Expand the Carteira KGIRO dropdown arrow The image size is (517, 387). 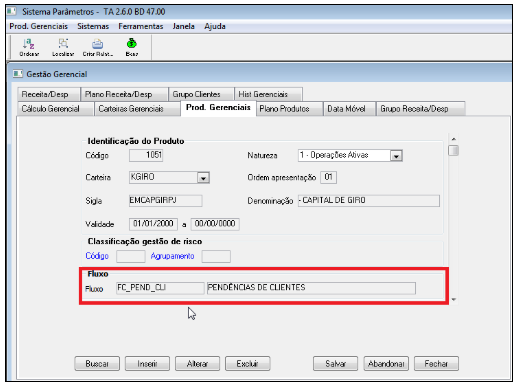(203, 178)
